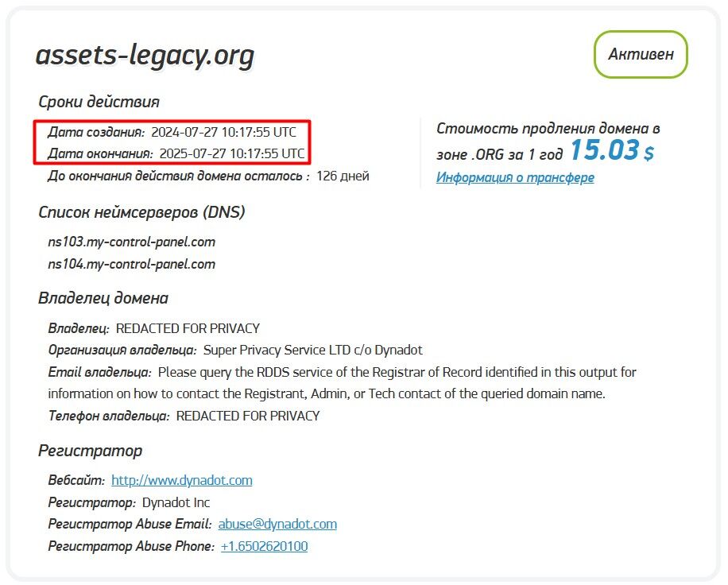Click the abuse@dynadot.com email link

[x=277, y=524]
